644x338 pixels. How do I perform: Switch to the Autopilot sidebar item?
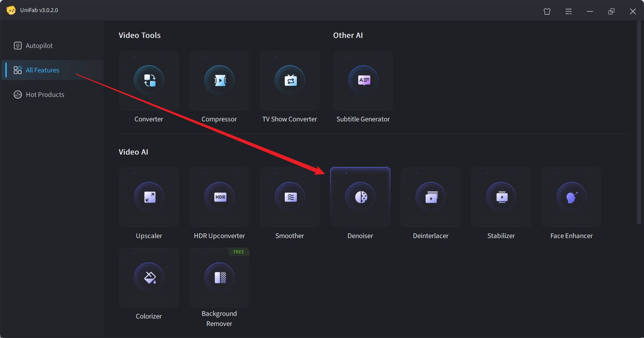52,46
